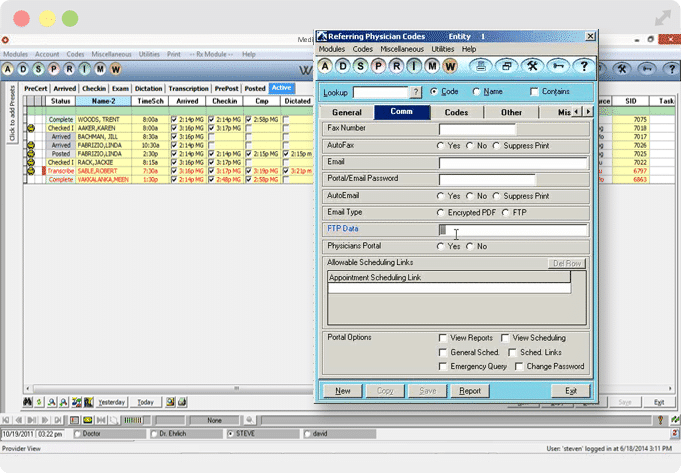Click the list view icon in the bottom navigation bar
The width and height of the screenshot is (681, 473).
74,420
